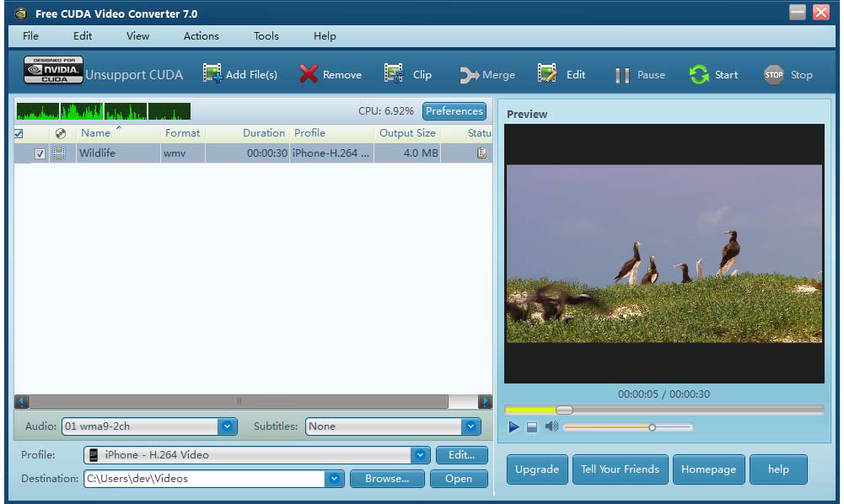Click the Upgrade button
The height and width of the screenshot is (504, 844).
tap(537, 469)
